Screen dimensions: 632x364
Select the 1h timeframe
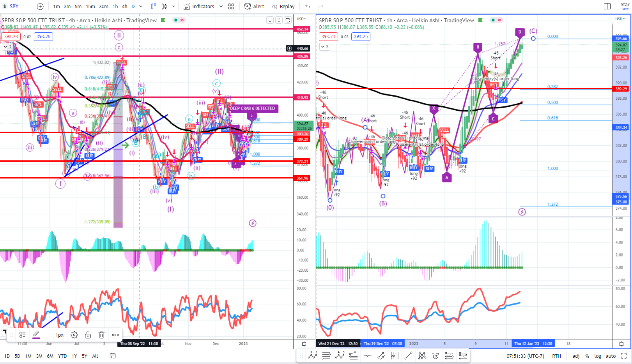115,6
